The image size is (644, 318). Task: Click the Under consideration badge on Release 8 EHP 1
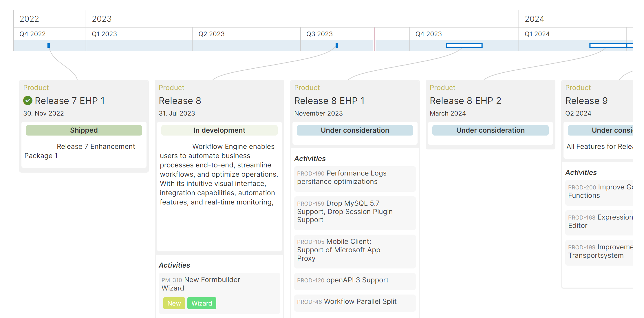[355, 130]
